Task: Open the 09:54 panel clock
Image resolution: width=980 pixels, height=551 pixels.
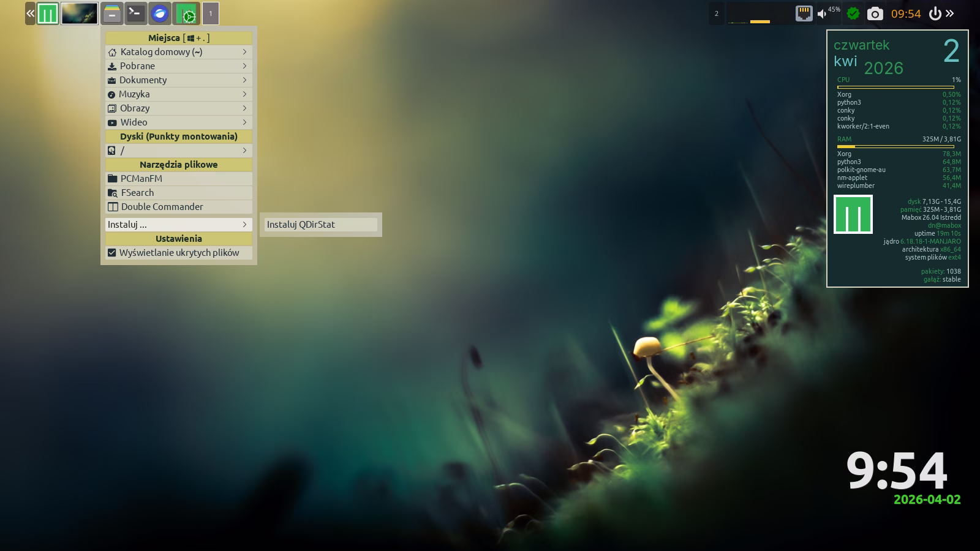Action: pos(905,13)
